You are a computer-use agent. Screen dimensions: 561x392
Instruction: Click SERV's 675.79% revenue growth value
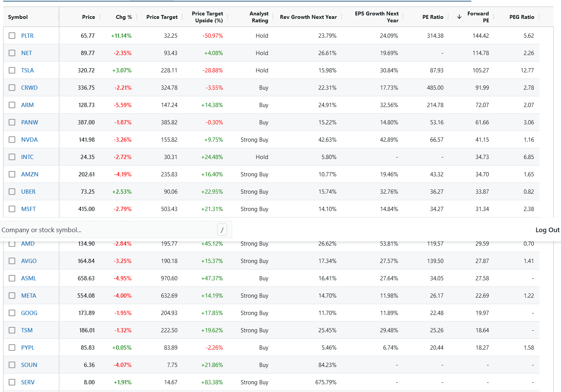326,382
